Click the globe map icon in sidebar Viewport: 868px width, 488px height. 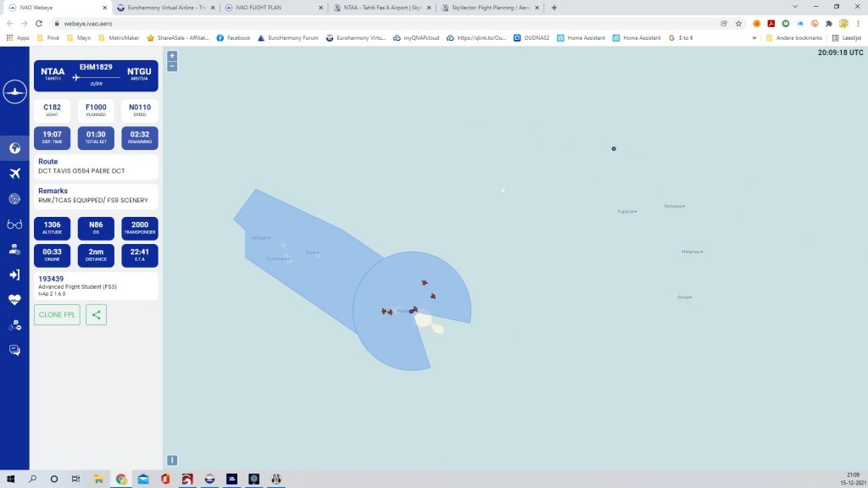pyautogui.click(x=14, y=148)
